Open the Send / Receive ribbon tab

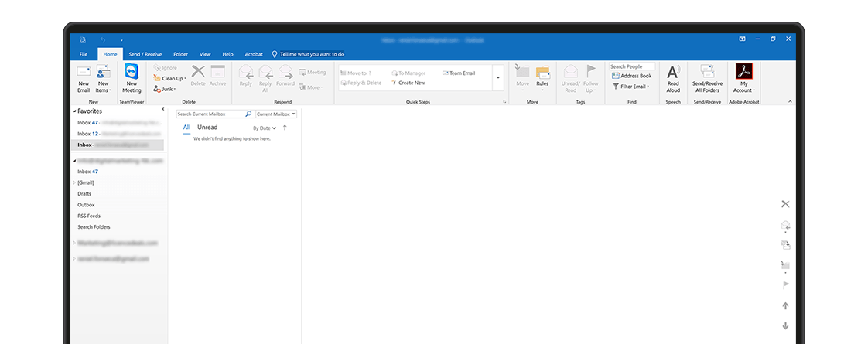coord(145,54)
